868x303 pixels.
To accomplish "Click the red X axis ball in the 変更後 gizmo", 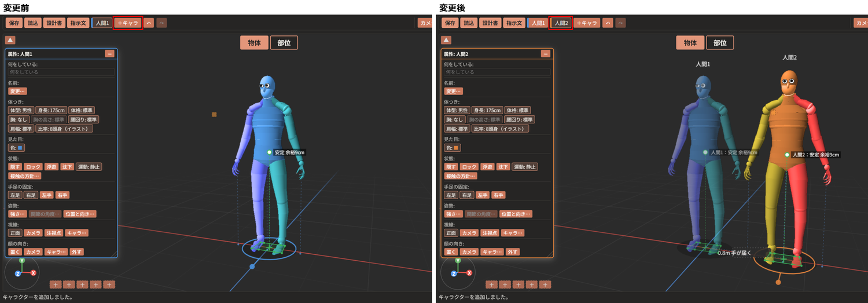I will 469,272.
